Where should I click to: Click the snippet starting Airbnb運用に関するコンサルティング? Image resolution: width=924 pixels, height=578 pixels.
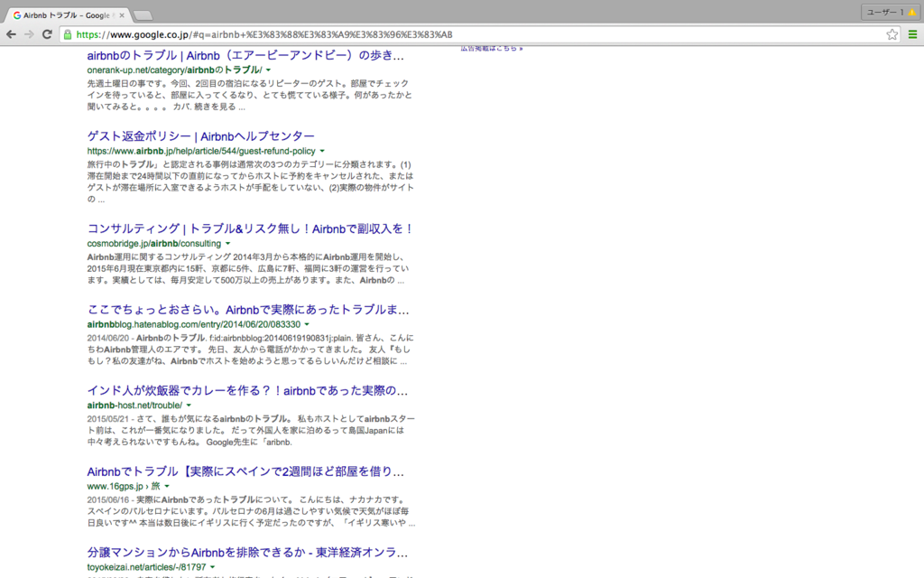coord(248,268)
